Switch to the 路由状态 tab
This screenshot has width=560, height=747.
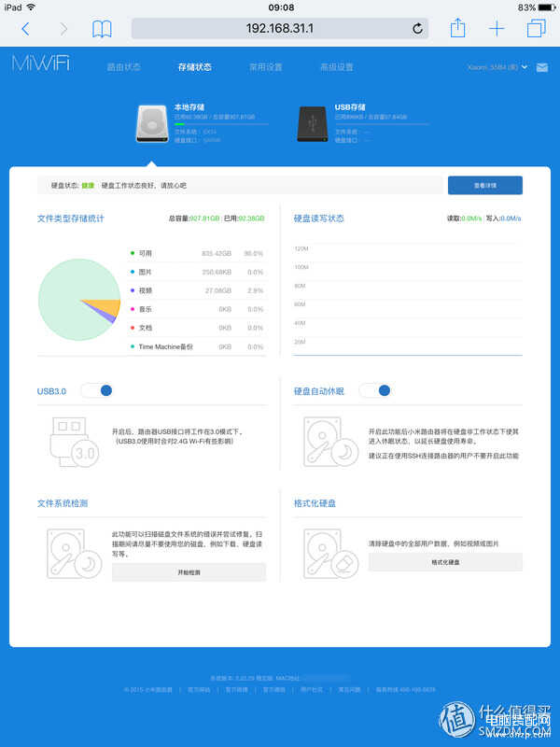(123, 67)
